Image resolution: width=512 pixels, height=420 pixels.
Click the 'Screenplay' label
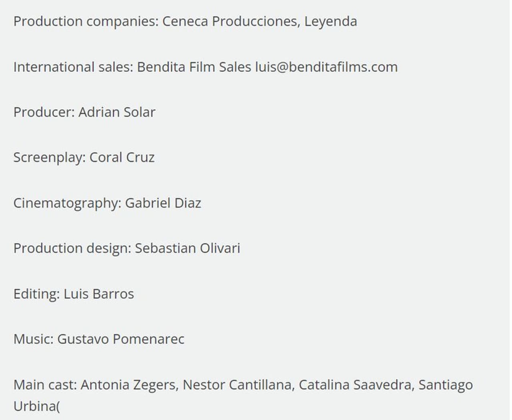pyautogui.click(x=49, y=158)
